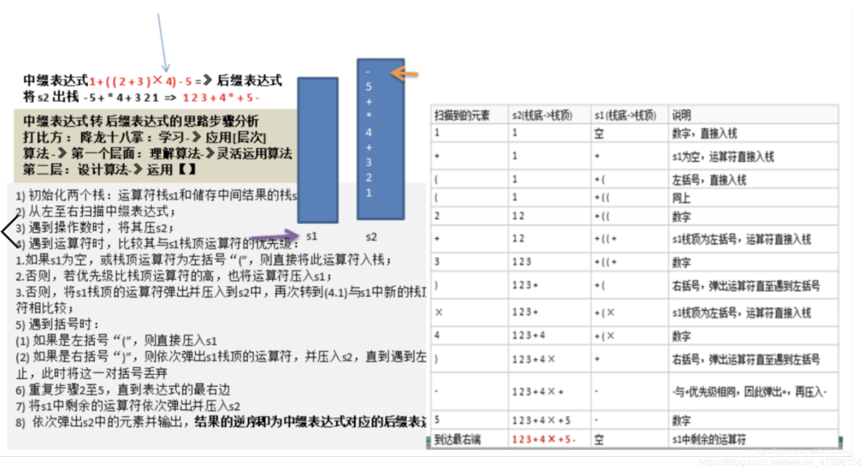Click the line '(1) 如果是左括号'
868x473 pixels.
pos(116,340)
